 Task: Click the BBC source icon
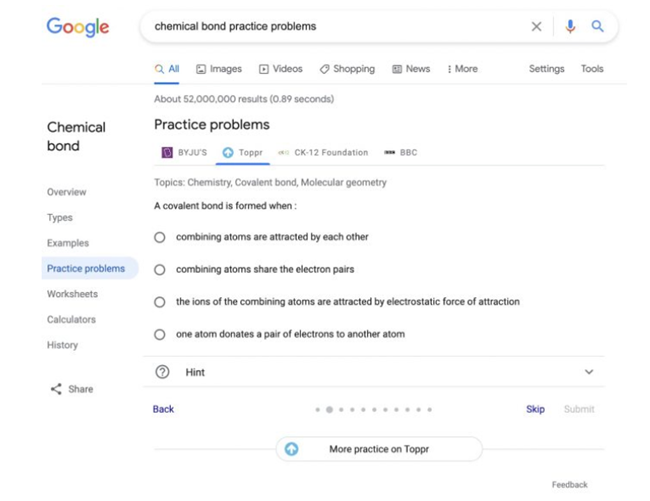(390, 153)
